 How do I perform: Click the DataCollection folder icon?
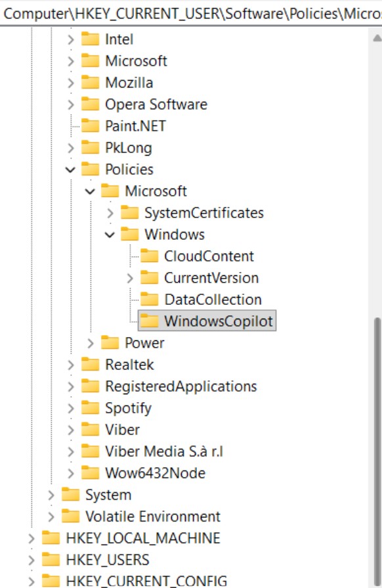149,299
